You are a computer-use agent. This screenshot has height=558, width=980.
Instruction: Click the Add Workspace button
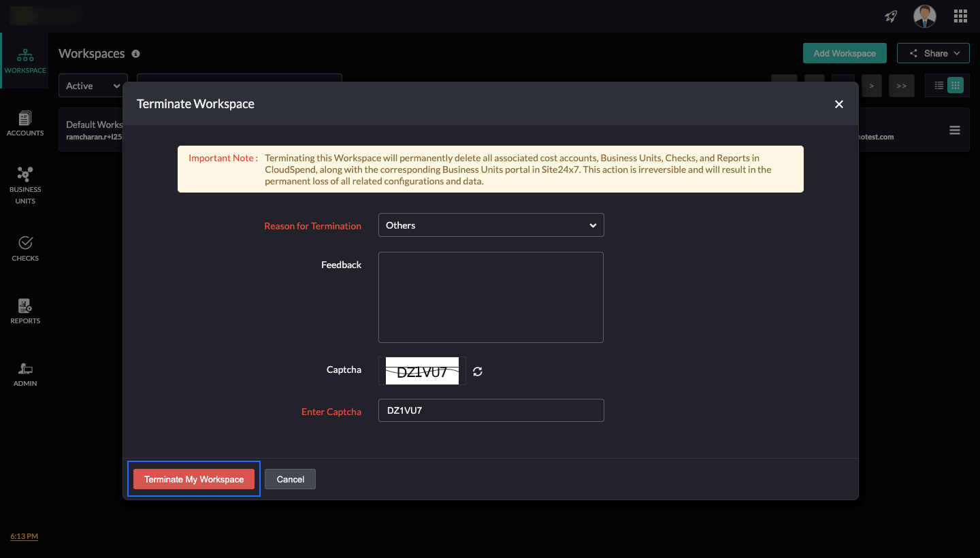point(845,53)
